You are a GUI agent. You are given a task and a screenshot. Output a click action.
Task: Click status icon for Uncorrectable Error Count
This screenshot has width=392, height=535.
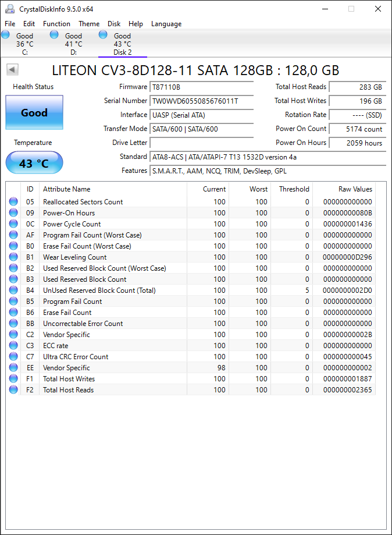[13, 323]
